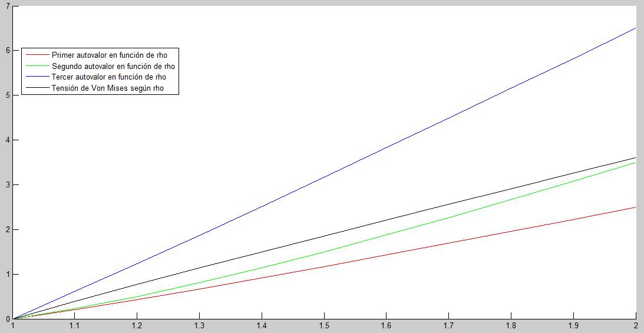Screen dimensions: 644x333
Task: Click the 'Tensión de Von Mises según rho' legend label
Action: click(x=107, y=88)
